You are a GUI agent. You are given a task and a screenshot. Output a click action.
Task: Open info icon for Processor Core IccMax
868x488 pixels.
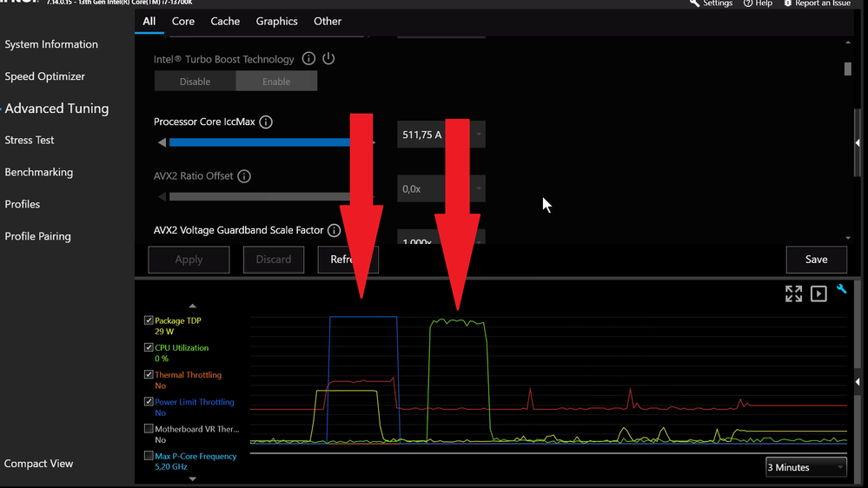(266, 122)
